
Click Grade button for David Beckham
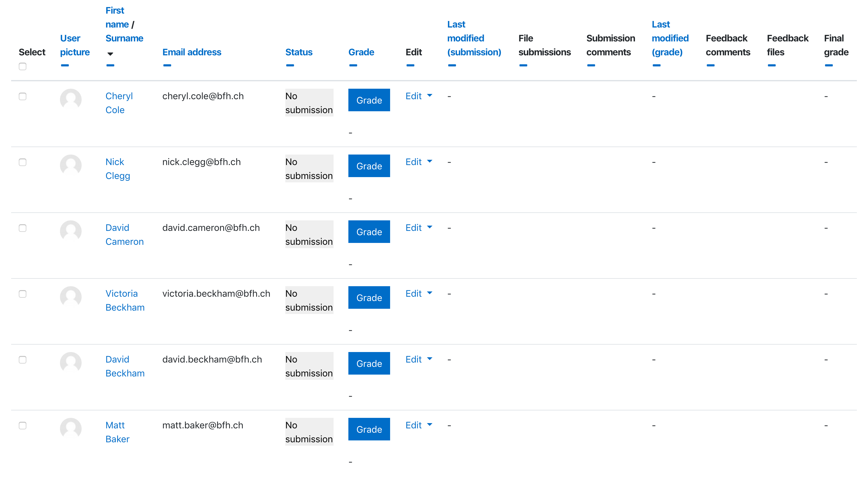pyautogui.click(x=369, y=363)
